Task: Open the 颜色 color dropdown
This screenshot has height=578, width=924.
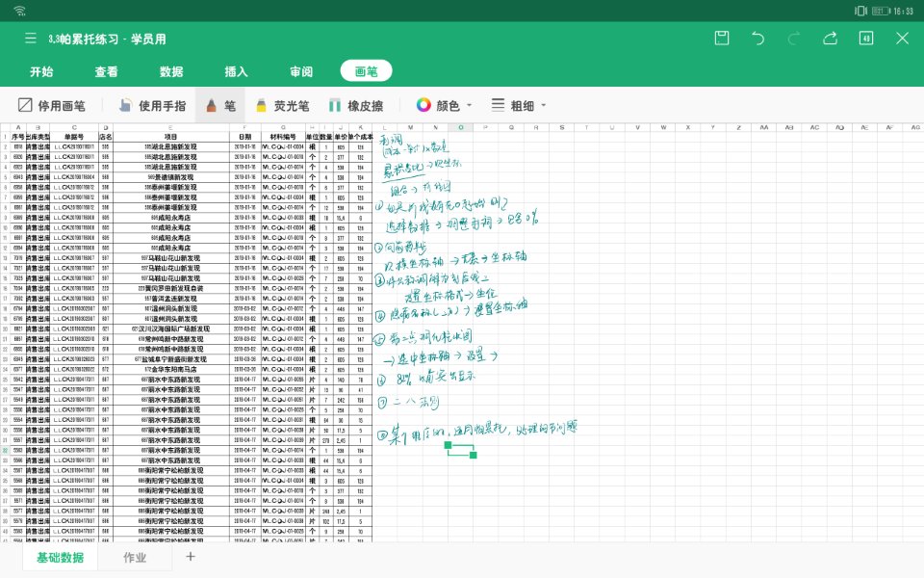Action: pyautogui.click(x=445, y=106)
